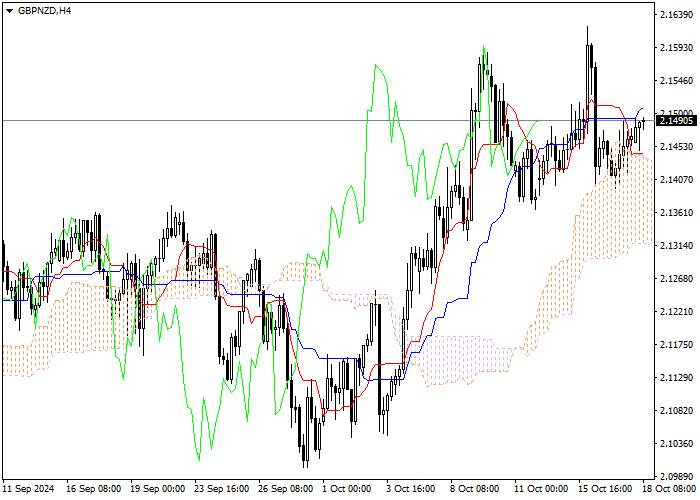700x500 pixels.
Task: Click the 1 Oct 00:00 time label
Action: 347,489
